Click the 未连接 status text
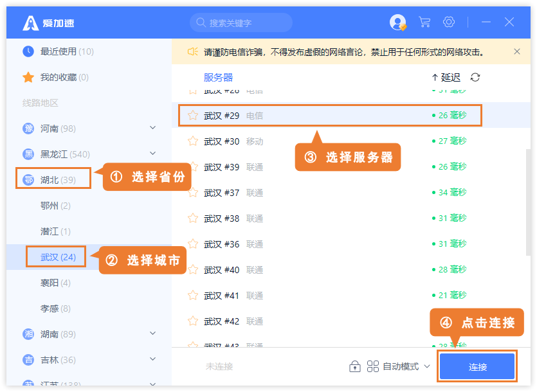 (219, 366)
